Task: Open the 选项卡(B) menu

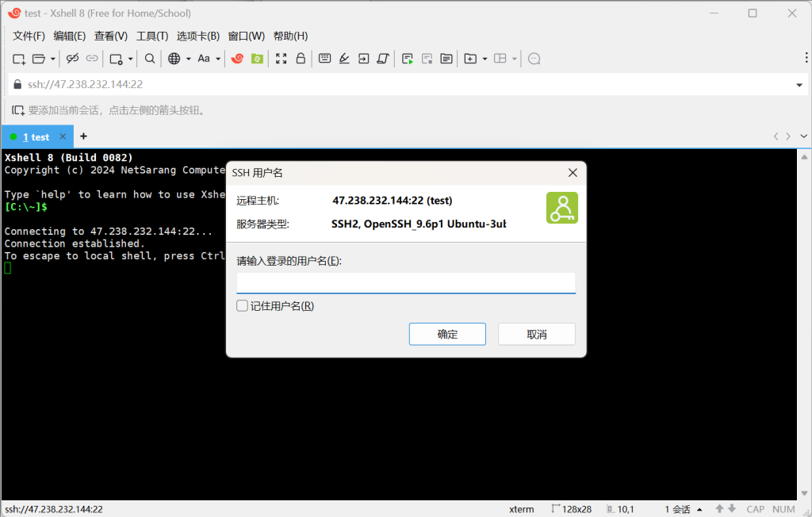Action: pyautogui.click(x=198, y=36)
